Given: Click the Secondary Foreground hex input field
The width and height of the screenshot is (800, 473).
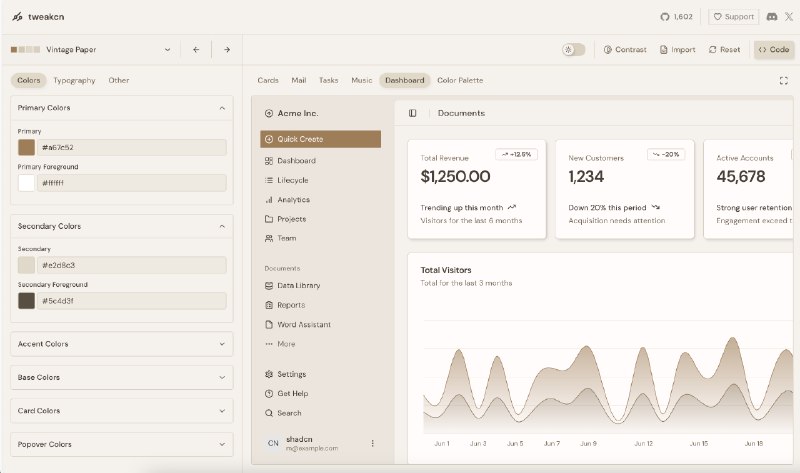Looking at the screenshot, I should coord(131,301).
